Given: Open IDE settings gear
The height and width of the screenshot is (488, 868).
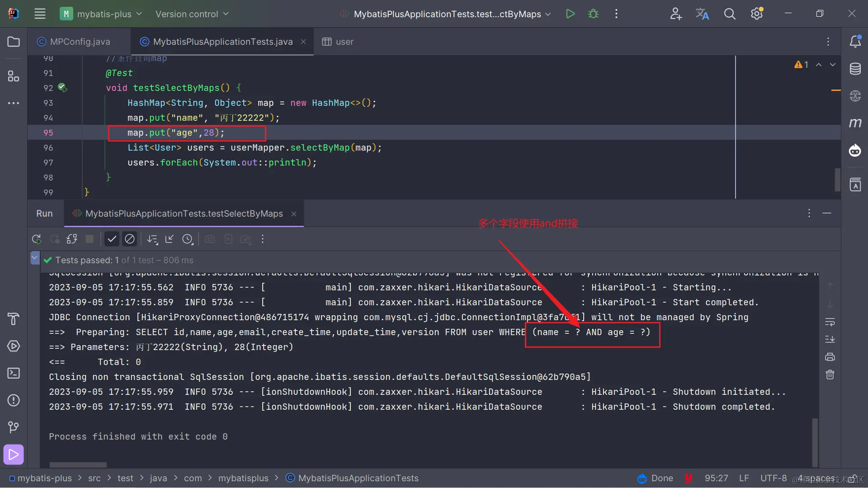Looking at the screenshot, I should 757,14.
